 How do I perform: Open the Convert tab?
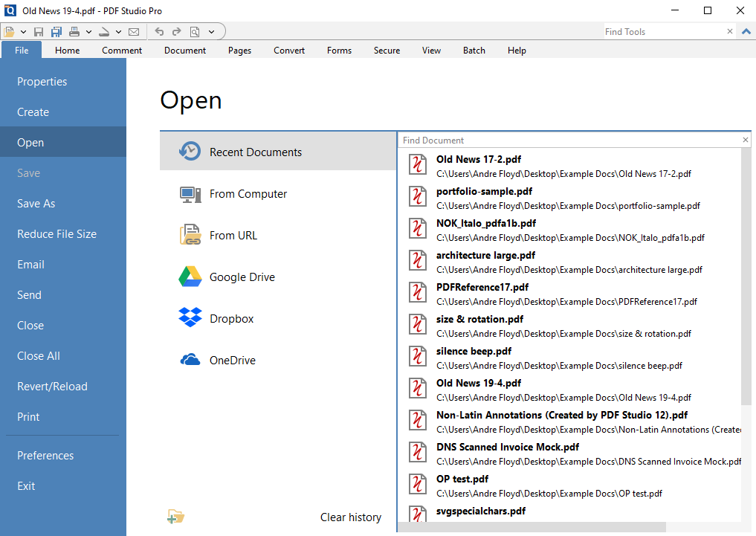(289, 50)
